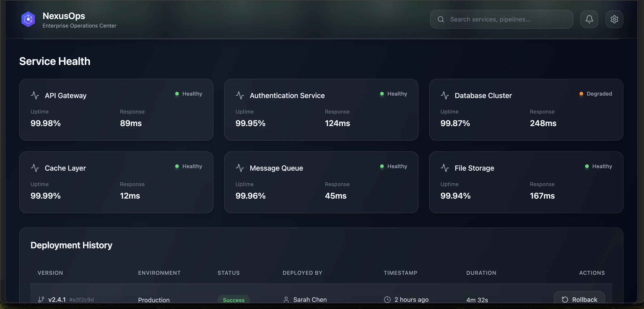The height and width of the screenshot is (309, 644).
Task: Toggle the Degraded indicator on Database Cluster
Action: coord(582,94)
